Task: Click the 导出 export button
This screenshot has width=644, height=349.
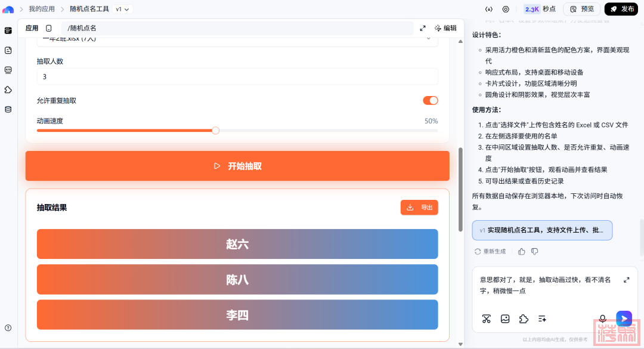Action: (419, 208)
